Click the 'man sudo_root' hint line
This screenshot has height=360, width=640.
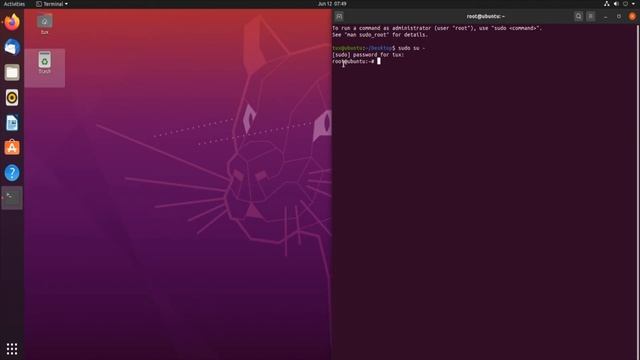[380, 35]
